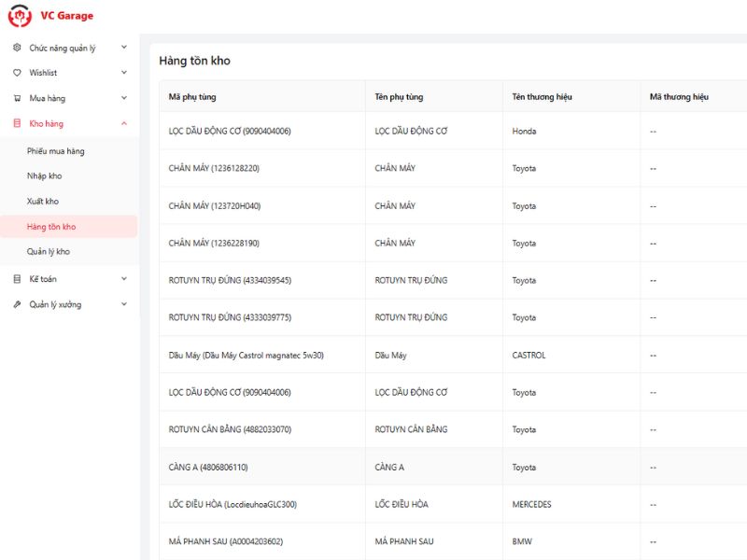Select Quản lý kho in sidebar
Image resolution: width=747 pixels, height=560 pixels.
coord(49,252)
